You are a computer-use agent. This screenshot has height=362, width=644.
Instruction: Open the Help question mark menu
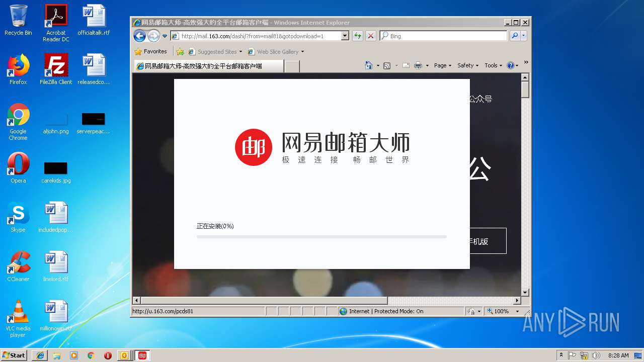pos(513,65)
